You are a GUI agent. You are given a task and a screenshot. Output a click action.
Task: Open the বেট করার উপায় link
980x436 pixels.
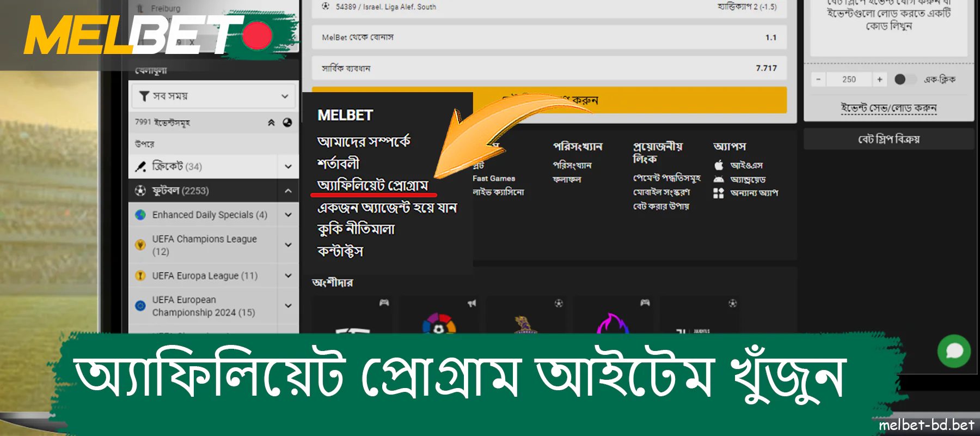(x=661, y=206)
